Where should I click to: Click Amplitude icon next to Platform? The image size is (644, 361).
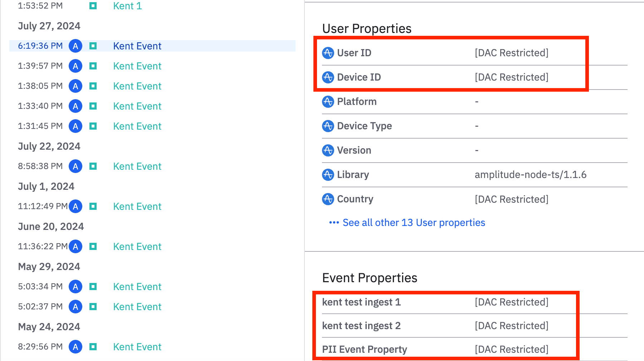point(328,102)
